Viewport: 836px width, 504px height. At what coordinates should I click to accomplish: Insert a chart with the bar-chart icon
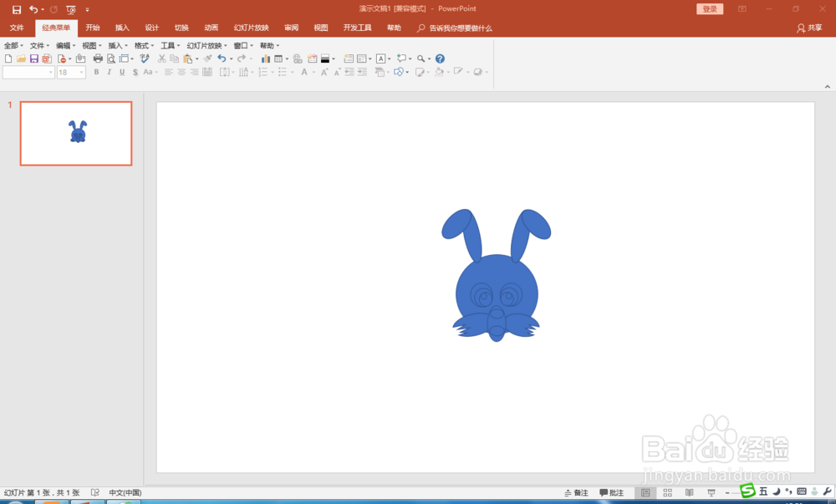tap(266, 59)
